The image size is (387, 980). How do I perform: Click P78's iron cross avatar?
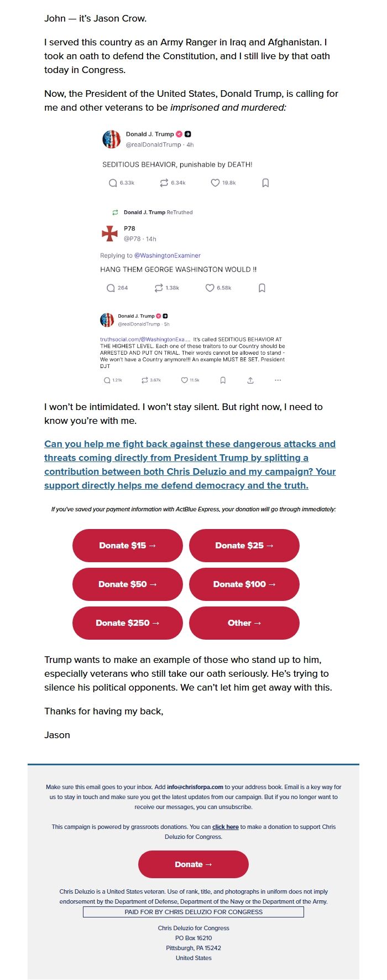point(108,233)
